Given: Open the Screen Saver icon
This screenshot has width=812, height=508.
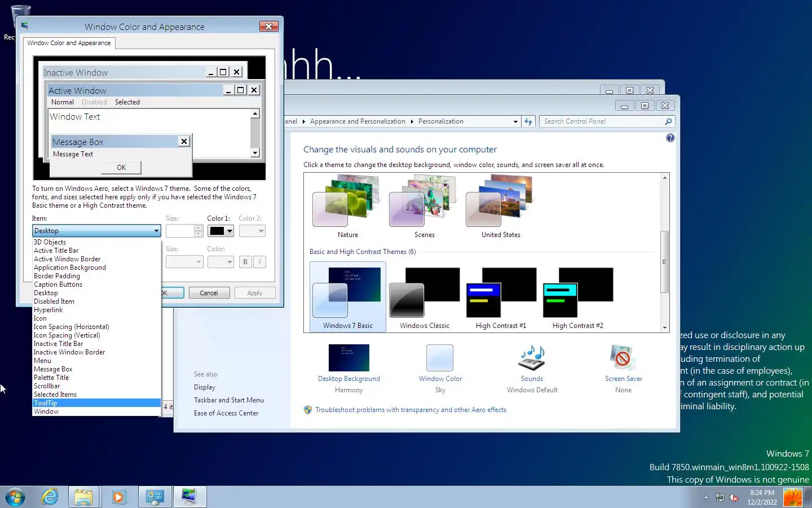Looking at the screenshot, I should 623,358.
